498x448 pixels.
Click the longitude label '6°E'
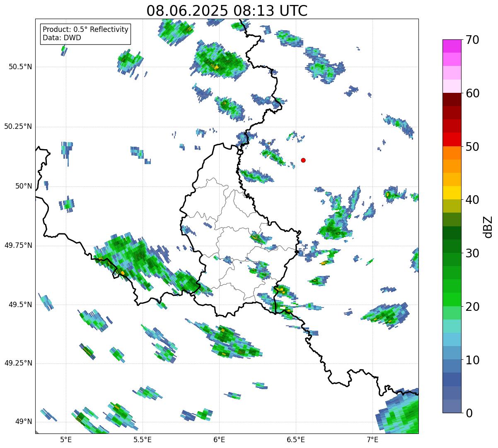[219, 439]
